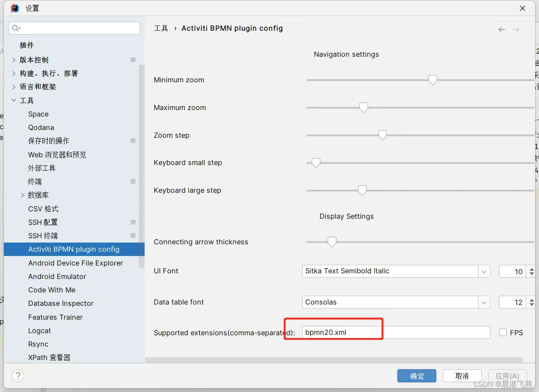Select 插件 in settings tree

(x=26, y=45)
